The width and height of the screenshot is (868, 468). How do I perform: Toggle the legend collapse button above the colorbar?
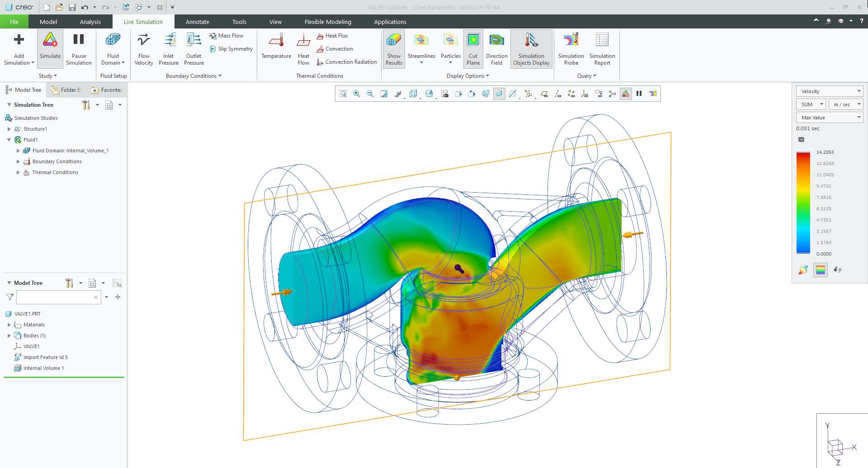(801, 139)
